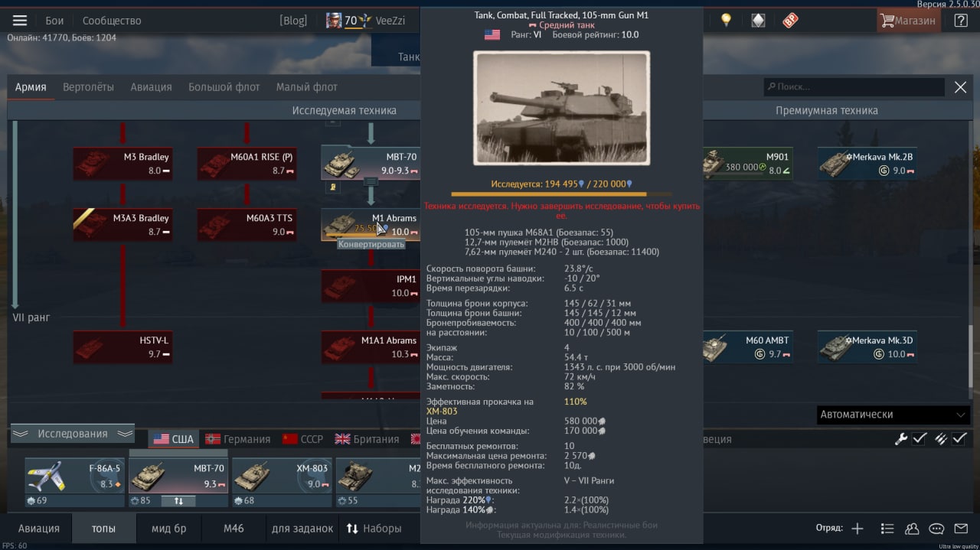The image size is (980, 550).
Task: Click the swap arrows under MBT-70 slot
Action: click(x=178, y=501)
